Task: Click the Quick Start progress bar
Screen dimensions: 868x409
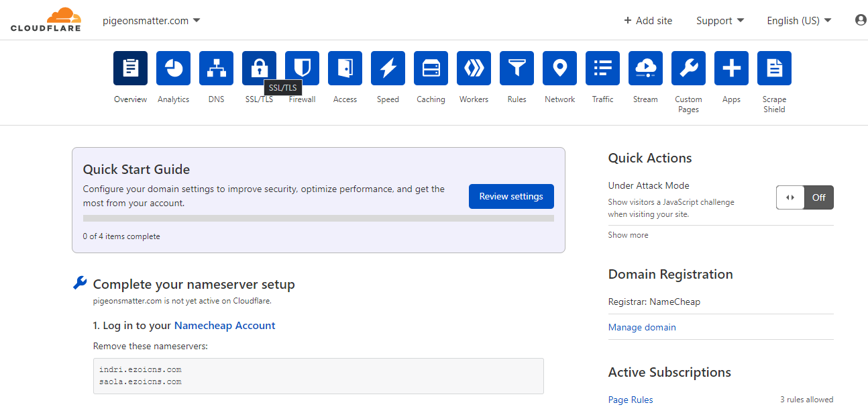Action: 318,218
